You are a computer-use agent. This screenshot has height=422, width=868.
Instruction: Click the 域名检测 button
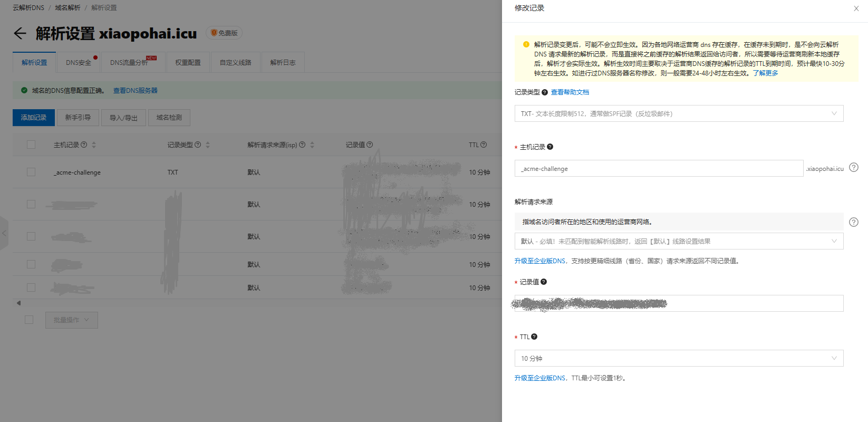pyautogui.click(x=169, y=118)
